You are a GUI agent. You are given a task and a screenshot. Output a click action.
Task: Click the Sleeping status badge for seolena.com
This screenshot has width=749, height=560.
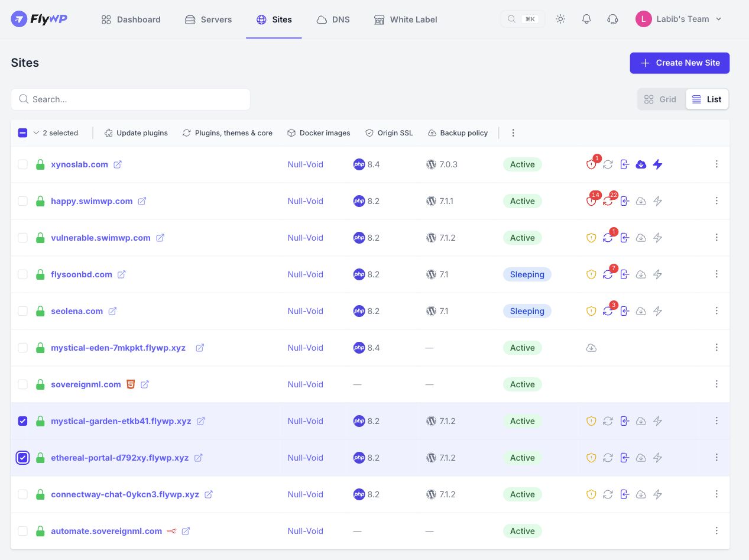(x=527, y=311)
